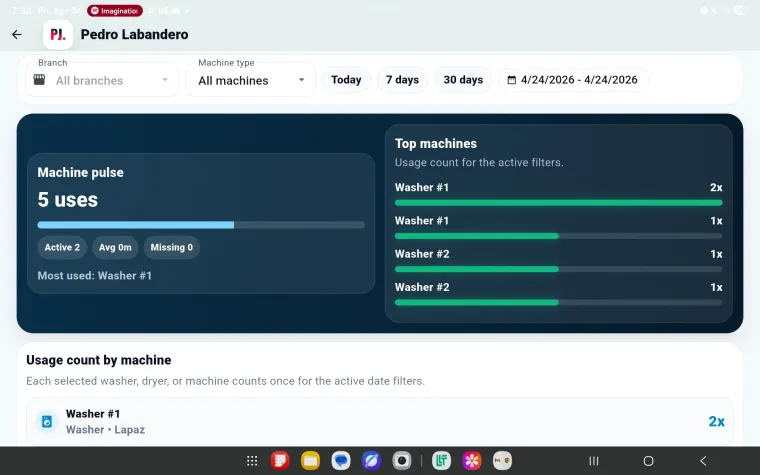Launch the red Notes app from taskbar
Image resolution: width=760 pixels, height=475 pixels.
(280, 460)
